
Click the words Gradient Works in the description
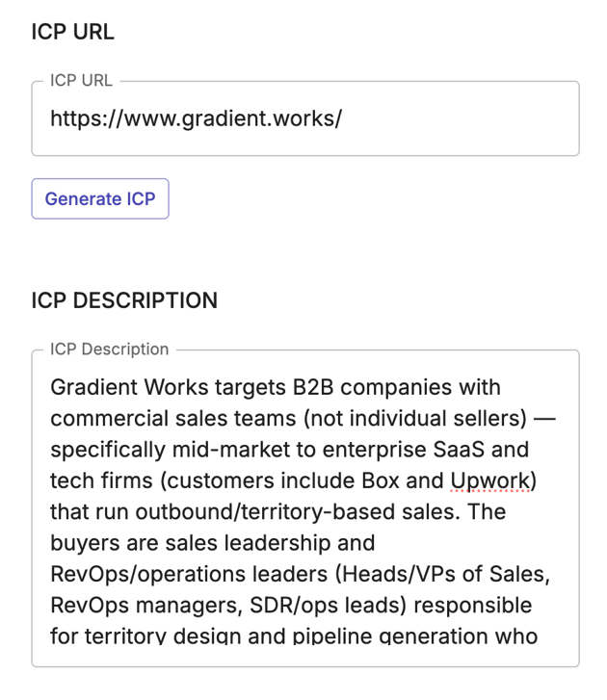coord(129,387)
